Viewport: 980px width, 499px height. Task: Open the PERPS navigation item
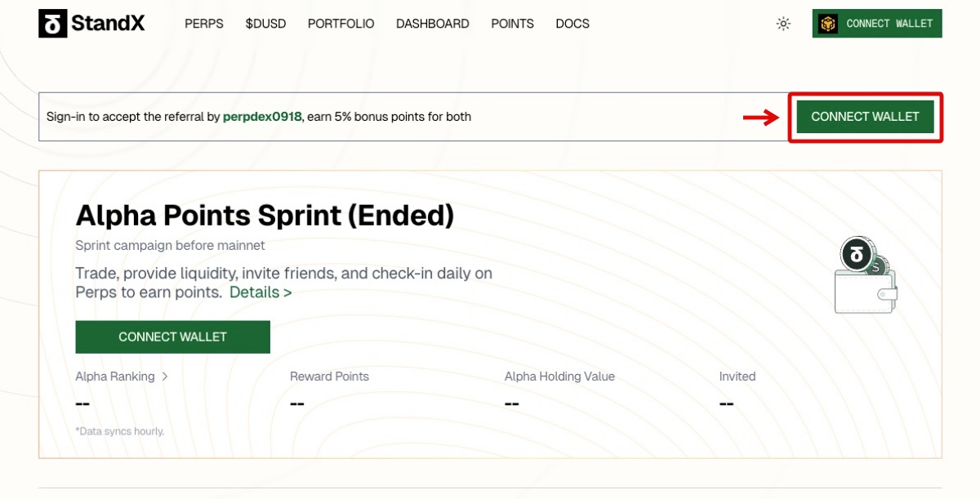pyautogui.click(x=204, y=24)
